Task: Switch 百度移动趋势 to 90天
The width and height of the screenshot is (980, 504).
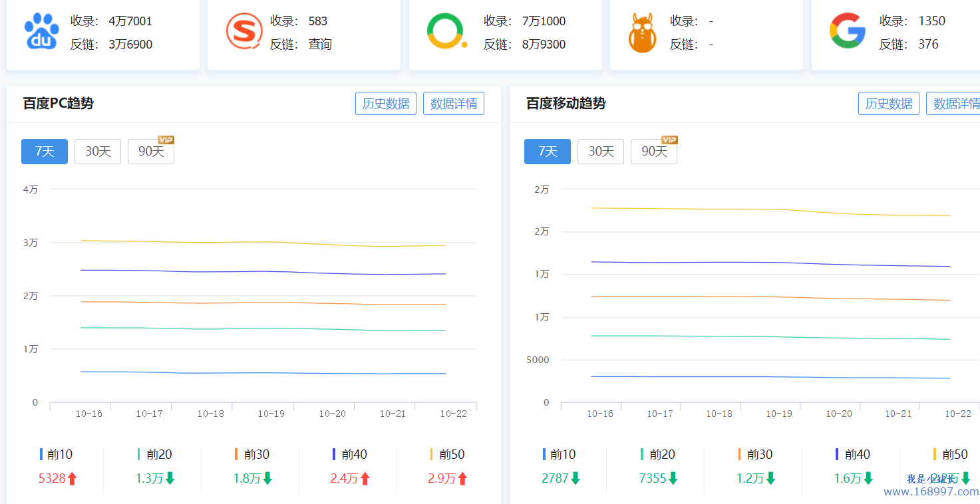Action: [x=654, y=152]
